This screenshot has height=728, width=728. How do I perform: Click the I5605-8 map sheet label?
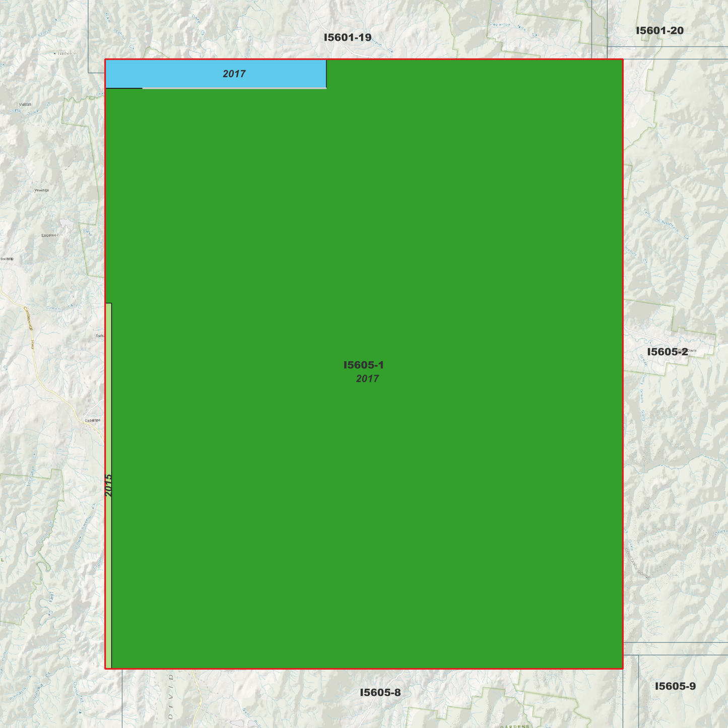[381, 692]
